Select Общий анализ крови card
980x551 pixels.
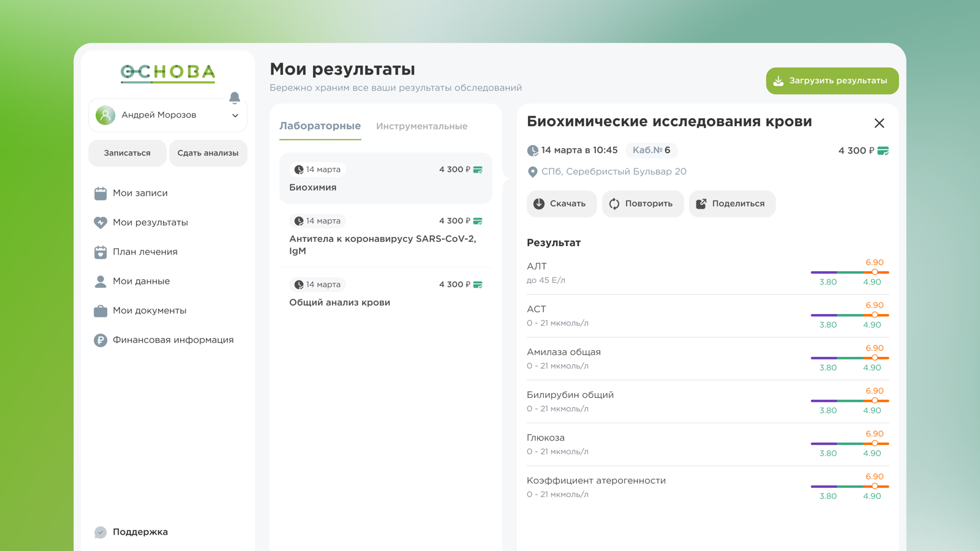[386, 293]
